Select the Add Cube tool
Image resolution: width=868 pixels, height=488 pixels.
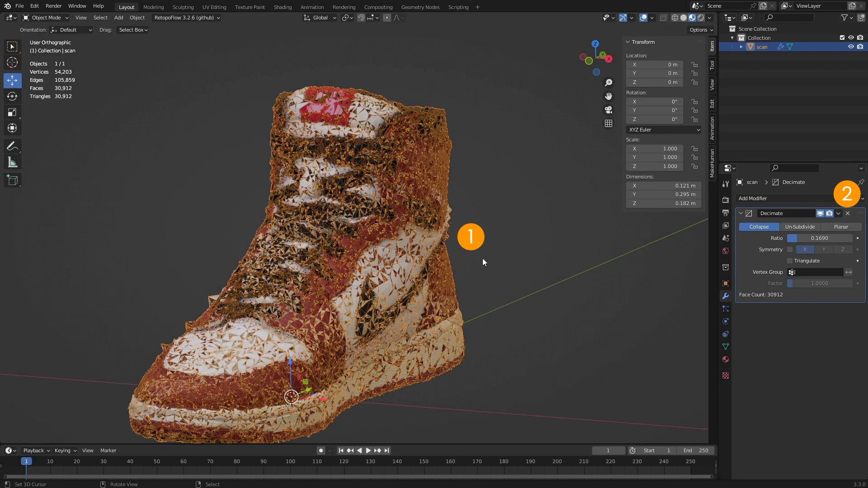[x=12, y=180]
